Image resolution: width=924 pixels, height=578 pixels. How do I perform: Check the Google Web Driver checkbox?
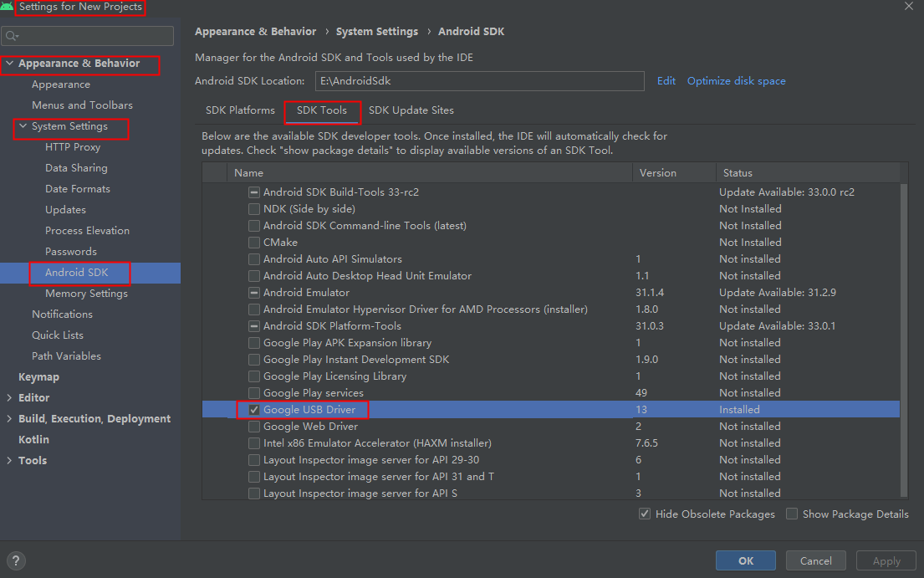[x=254, y=427]
